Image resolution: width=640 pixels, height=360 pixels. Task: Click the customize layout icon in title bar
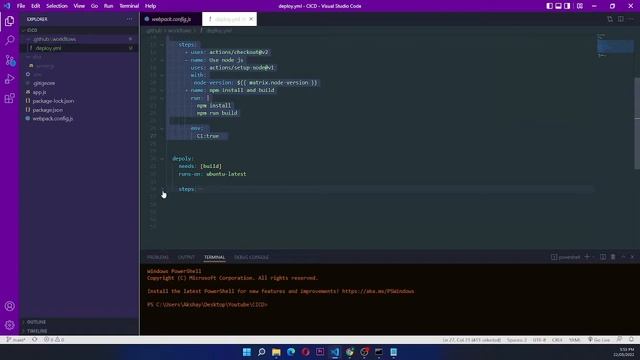[x=580, y=6]
